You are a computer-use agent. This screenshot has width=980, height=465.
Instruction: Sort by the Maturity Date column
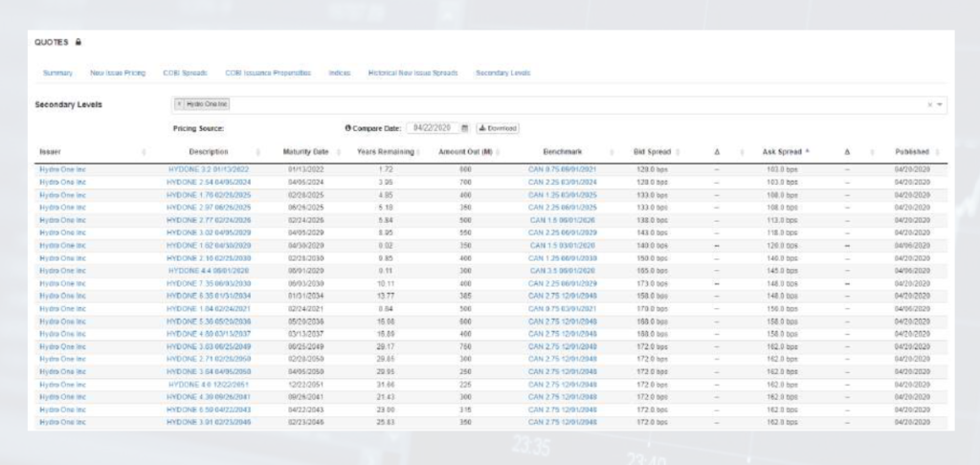pyautogui.click(x=305, y=152)
